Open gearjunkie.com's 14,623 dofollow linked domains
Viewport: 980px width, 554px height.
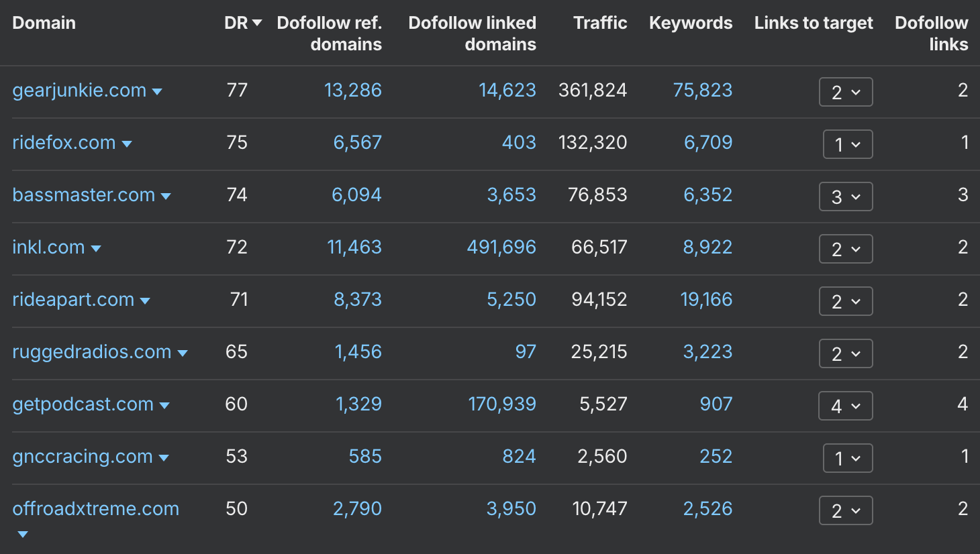pos(507,91)
